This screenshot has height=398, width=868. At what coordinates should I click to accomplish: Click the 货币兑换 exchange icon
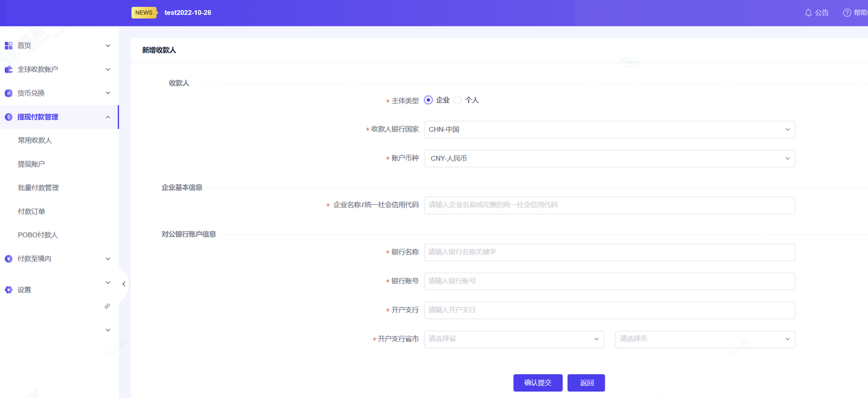click(9, 93)
